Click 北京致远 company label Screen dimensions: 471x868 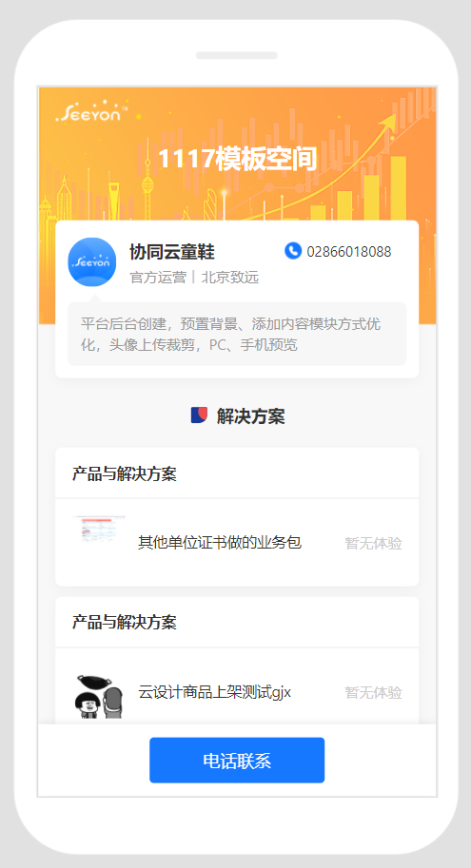230,278
